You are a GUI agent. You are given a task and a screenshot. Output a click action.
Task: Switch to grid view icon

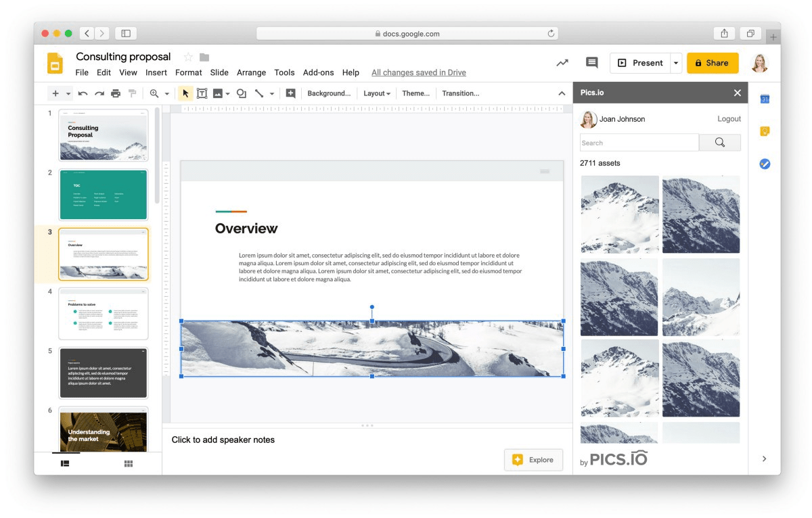coord(129,463)
